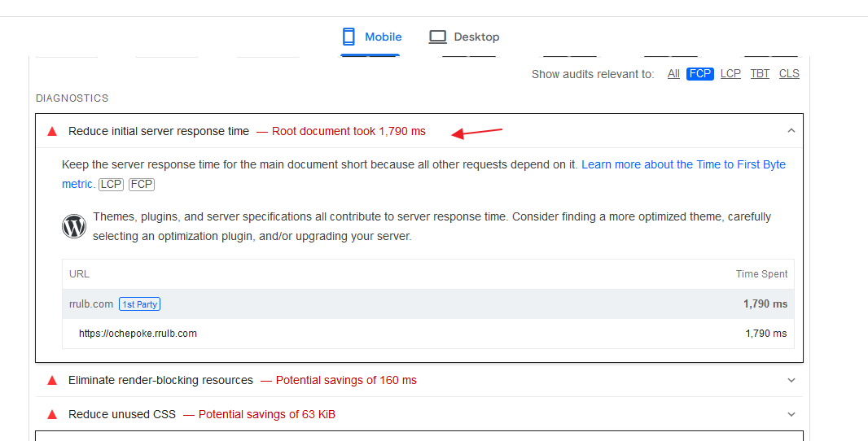Expand Eliminate render-blocking resources audit

791,381
